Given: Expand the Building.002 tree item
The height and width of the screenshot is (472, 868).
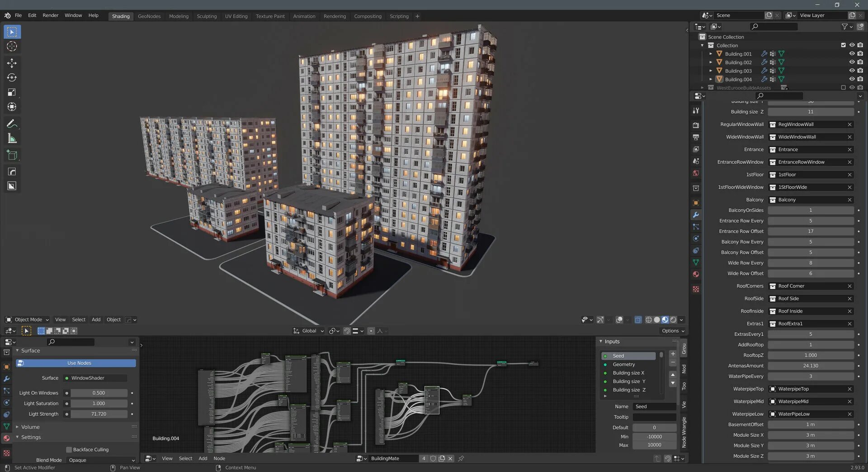Looking at the screenshot, I should 711,62.
